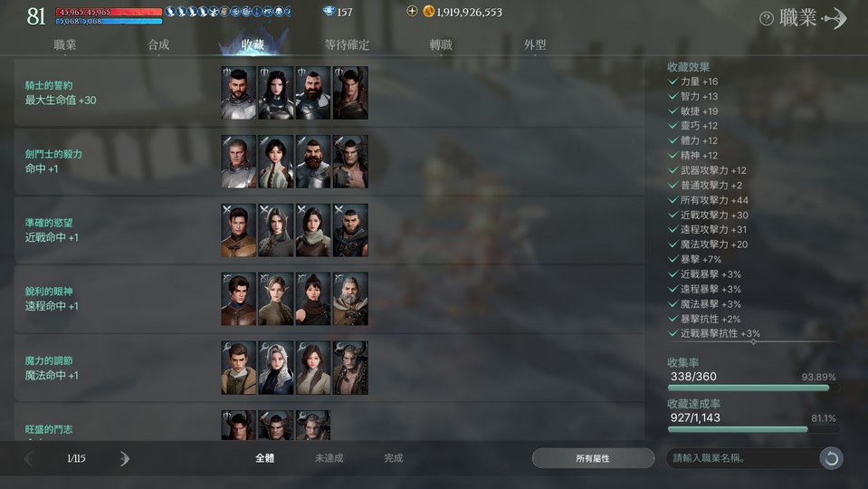Switch to the 轉職 tab

(x=441, y=45)
